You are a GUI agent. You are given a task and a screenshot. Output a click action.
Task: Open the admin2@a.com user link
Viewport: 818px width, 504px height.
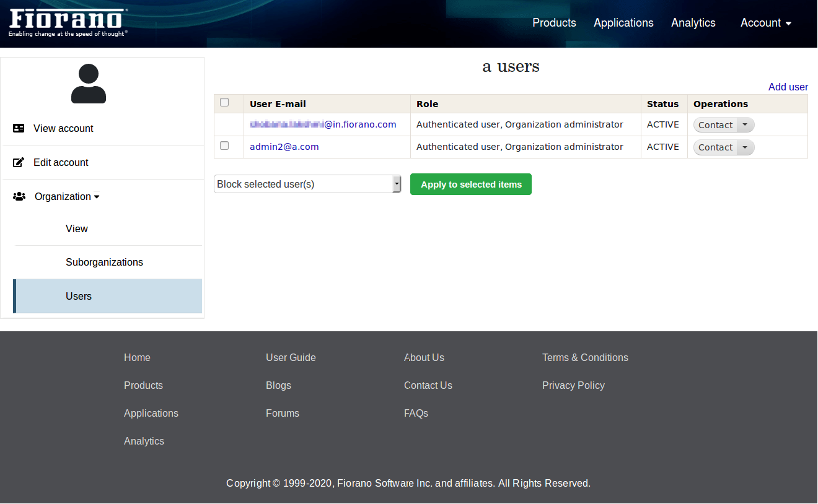pyautogui.click(x=284, y=147)
